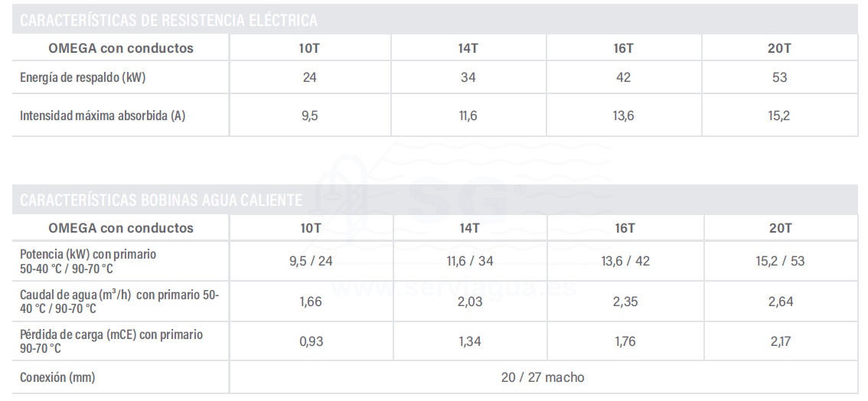Select the 'Energía de respaldo (kW)' row label
This screenshot has width=868, height=401.
[x=83, y=77]
